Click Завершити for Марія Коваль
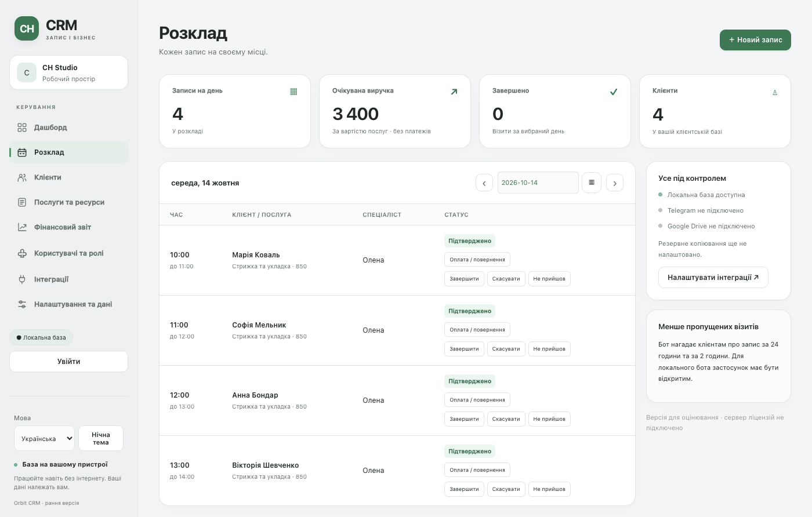Image resolution: width=812 pixels, height=517 pixels. 464,279
